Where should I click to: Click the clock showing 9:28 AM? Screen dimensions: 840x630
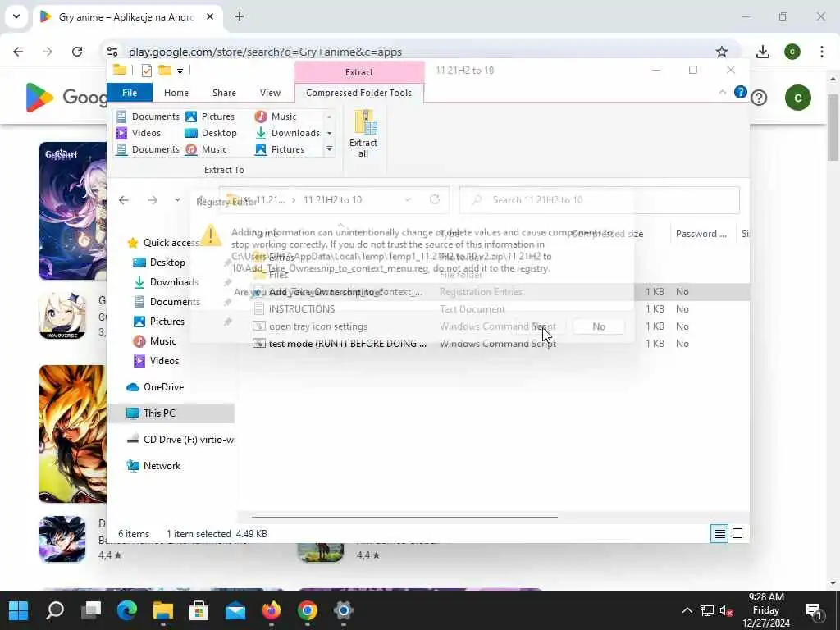pos(766,610)
